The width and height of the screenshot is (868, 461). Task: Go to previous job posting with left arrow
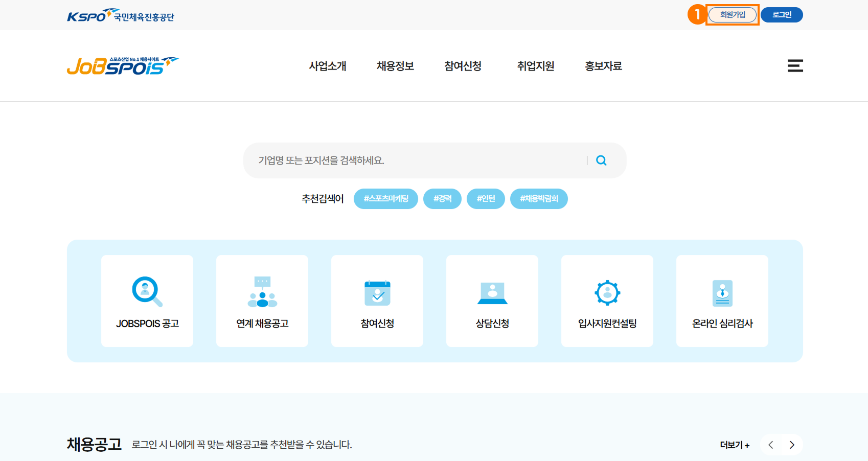click(771, 445)
